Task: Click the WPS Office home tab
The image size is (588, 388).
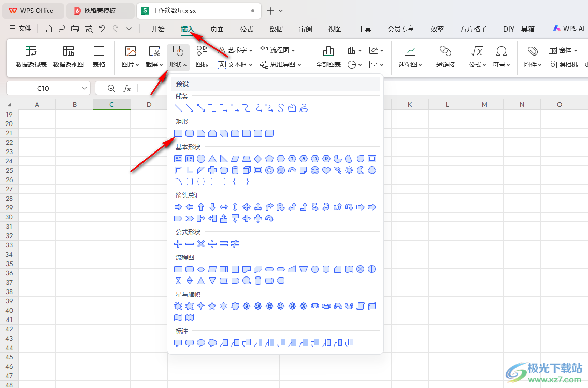Action: click(x=33, y=11)
